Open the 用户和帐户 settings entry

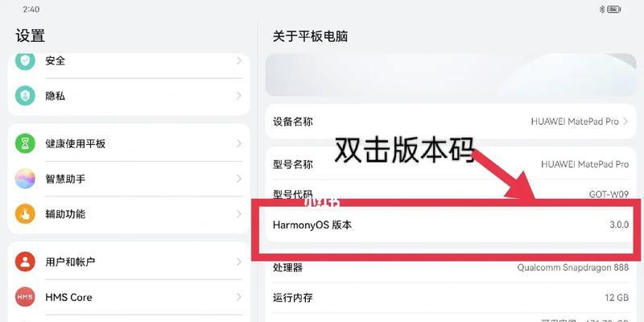click(x=129, y=262)
